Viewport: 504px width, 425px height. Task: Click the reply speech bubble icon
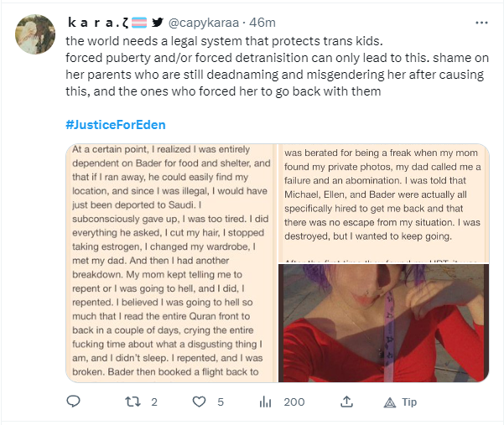coord(73,402)
